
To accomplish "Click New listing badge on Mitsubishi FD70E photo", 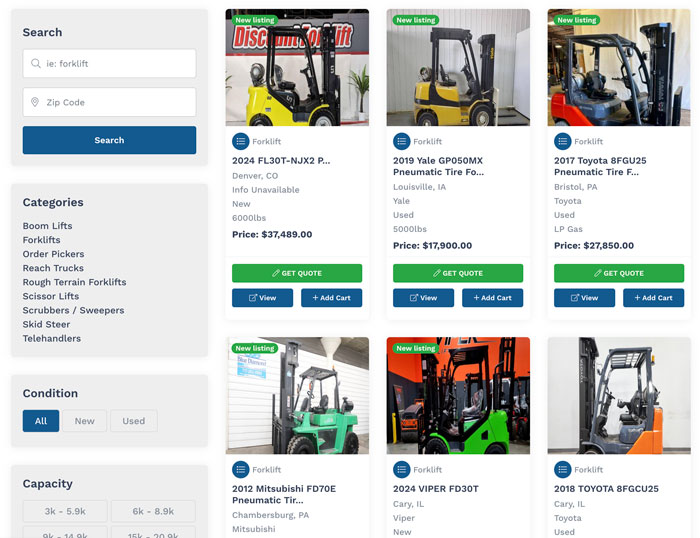I will pos(254,348).
